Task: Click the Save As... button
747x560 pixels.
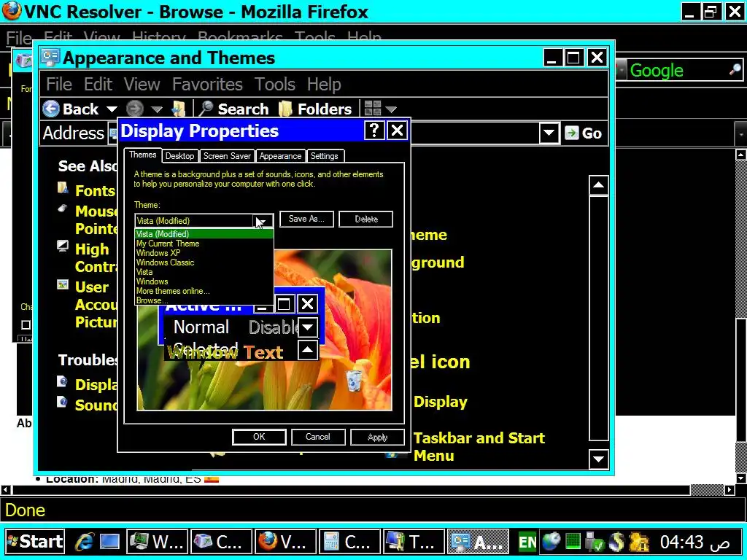Action: pyautogui.click(x=306, y=219)
